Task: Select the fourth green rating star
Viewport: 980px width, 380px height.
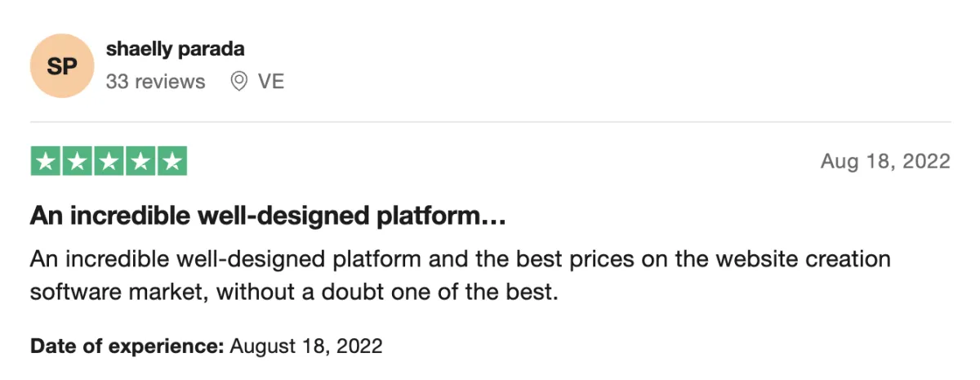Action: (140, 161)
